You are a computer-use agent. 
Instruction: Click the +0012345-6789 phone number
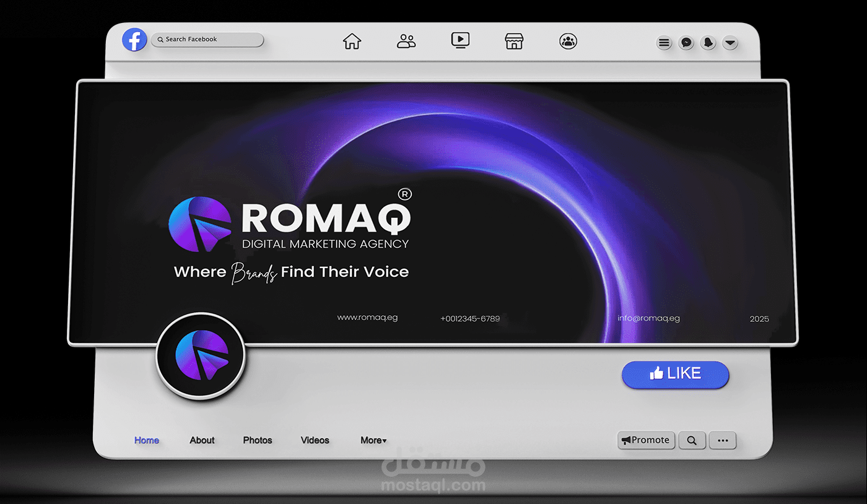pos(470,318)
